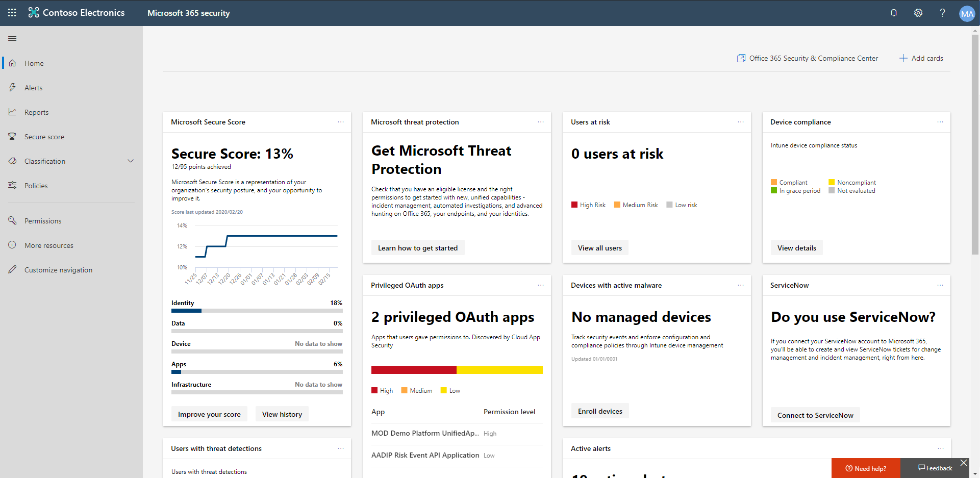
Task: Open Policies from the sidebar icon
Action: click(x=12, y=185)
